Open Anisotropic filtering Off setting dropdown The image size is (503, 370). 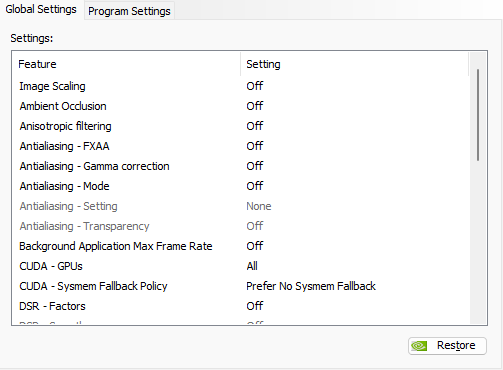click(x=255, y=126)
